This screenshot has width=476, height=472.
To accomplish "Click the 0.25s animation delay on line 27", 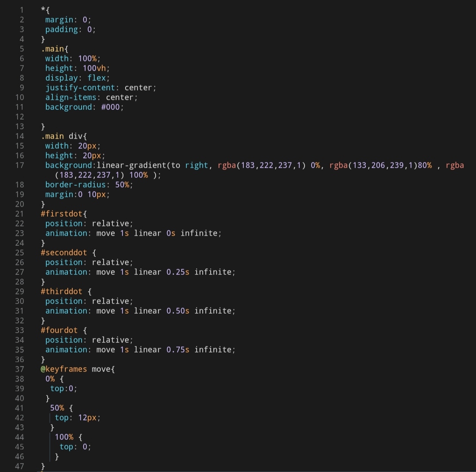I will pyautogui.click(x=177, y=272).
